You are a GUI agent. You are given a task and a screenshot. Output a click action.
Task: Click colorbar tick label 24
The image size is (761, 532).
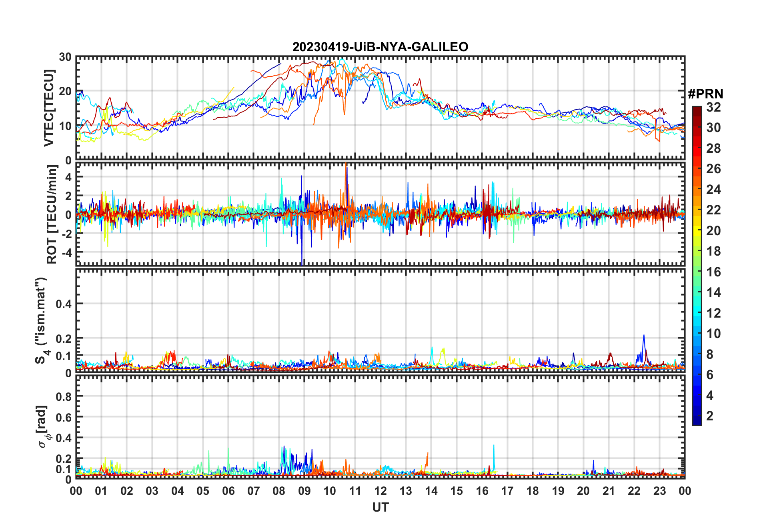point(713,190)
